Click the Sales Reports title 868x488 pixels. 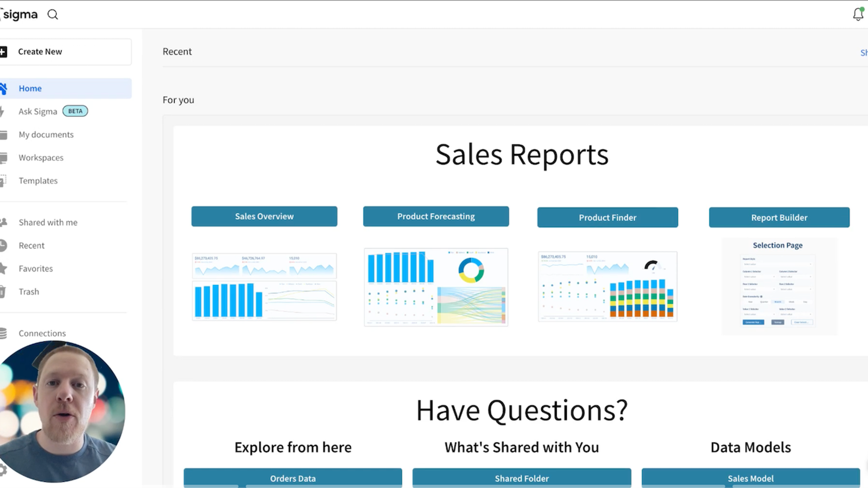tap(522, 155)
